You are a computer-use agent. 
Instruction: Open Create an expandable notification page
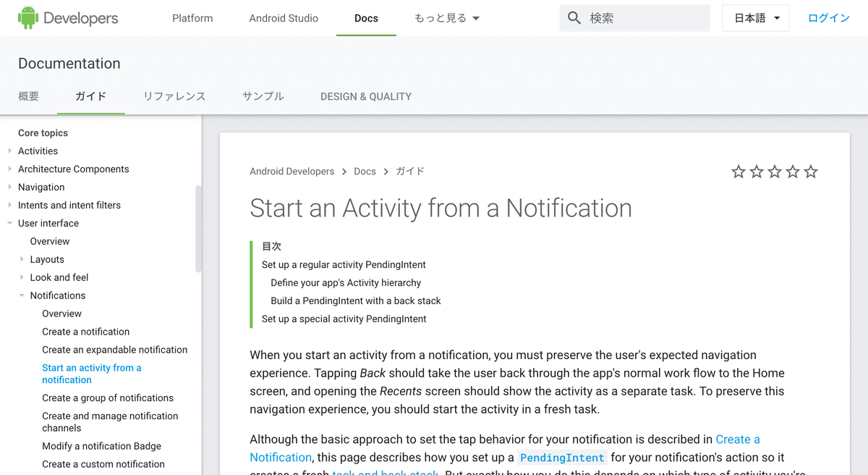tap(115, 350)
